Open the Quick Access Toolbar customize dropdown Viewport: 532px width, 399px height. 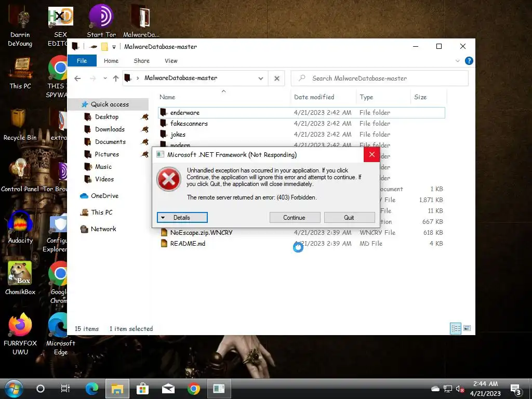coord(114,47)
